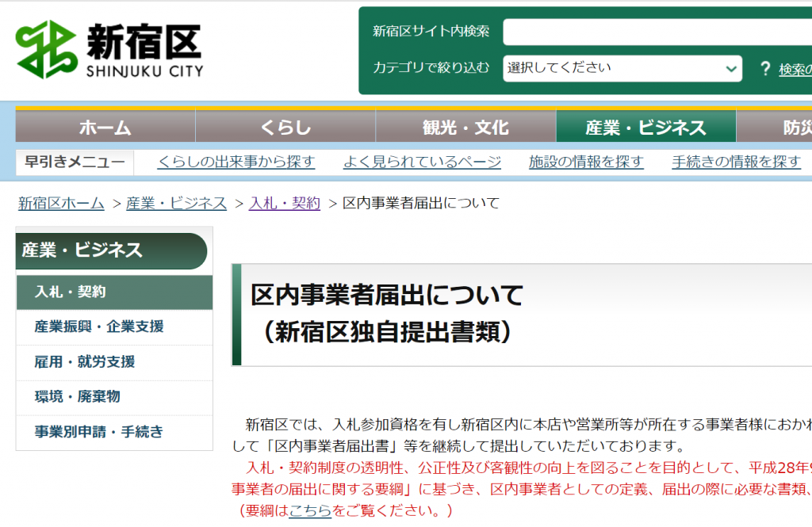The image size is (812, 527).
Task: Go to 産業・ビジネス breadcrumb link
Action: 176,204
